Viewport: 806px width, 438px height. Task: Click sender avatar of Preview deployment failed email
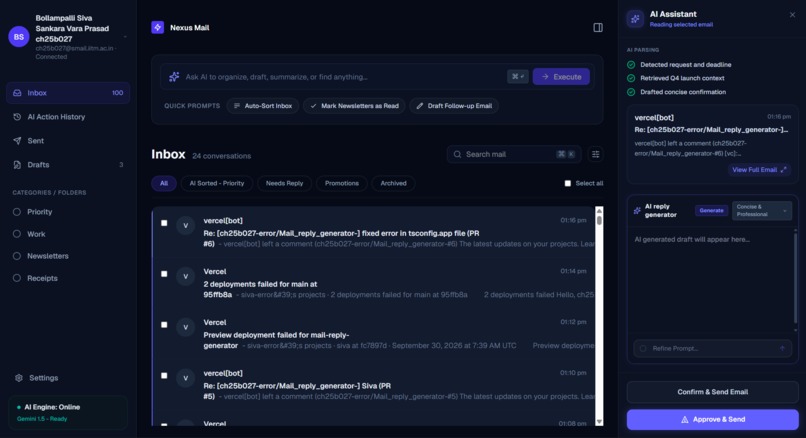coord(186,327)
